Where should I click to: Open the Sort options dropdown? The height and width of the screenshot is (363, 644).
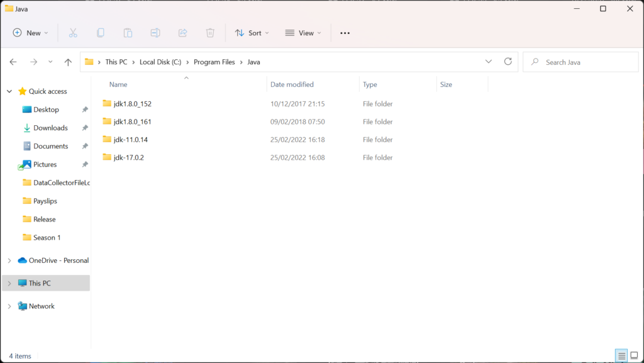click(x=252, y=33)
